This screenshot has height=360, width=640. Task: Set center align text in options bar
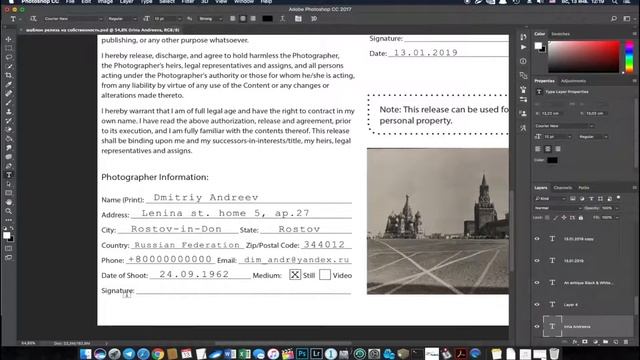(243, 19)
